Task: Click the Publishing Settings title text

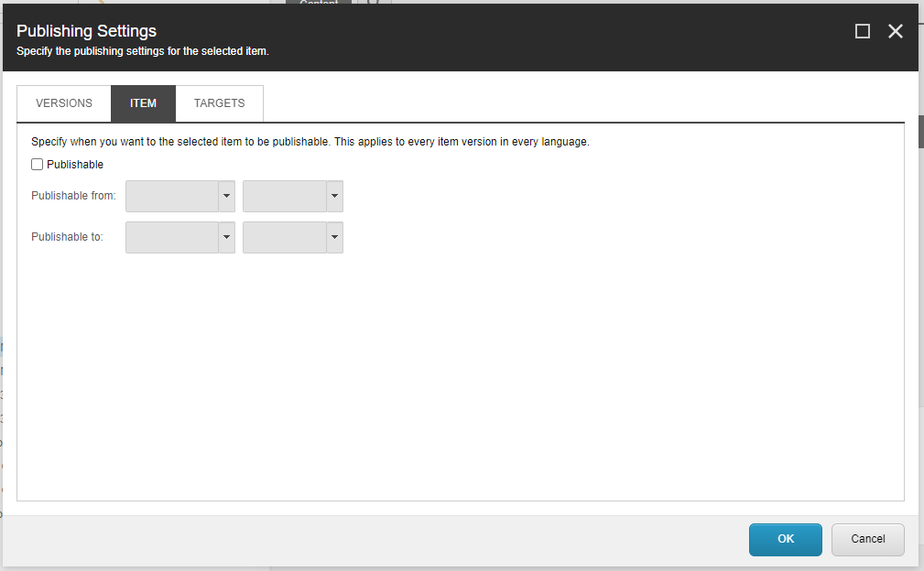Action: click(x=87, y=30)
